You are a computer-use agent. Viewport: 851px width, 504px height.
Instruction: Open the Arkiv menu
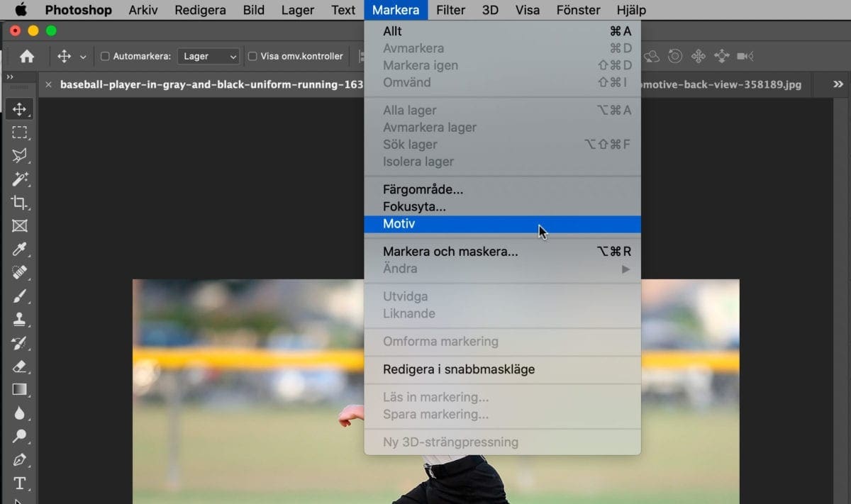point(143,10)
